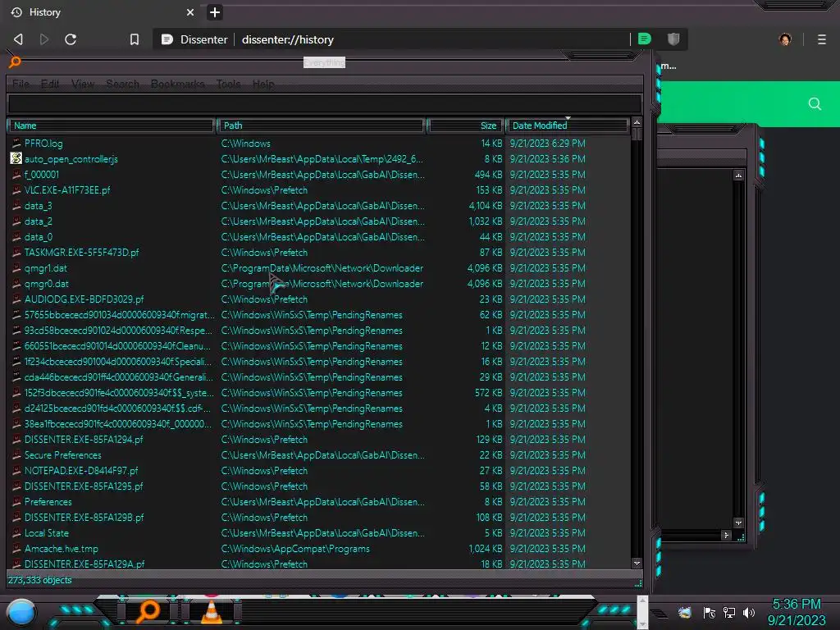Open the taskbar clock showing 5:36 PM
Viewport: 840px width, 630px height.
click(796, 612)
